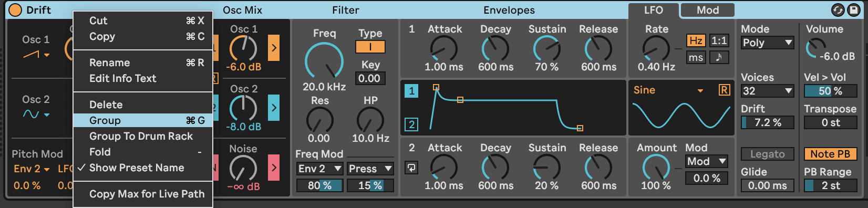Click Envelope 1 Sustain knob
This screenshot has height=208, width=868.
click(547, 49)
